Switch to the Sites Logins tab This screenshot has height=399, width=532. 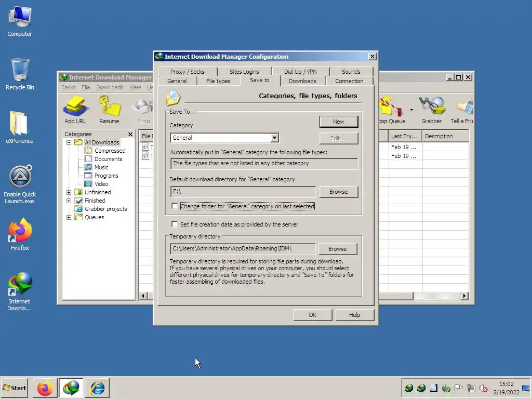244,72
